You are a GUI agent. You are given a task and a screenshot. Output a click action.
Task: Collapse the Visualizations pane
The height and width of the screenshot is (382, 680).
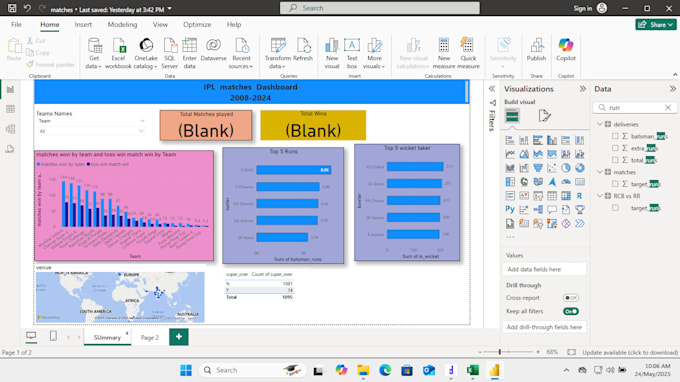click(582, 89)
